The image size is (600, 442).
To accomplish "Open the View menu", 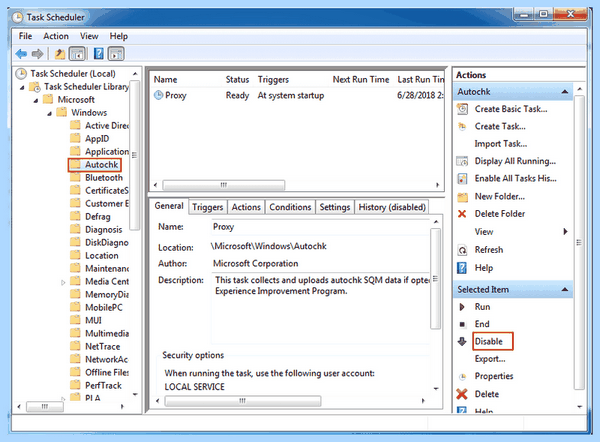I will (89, 36).
